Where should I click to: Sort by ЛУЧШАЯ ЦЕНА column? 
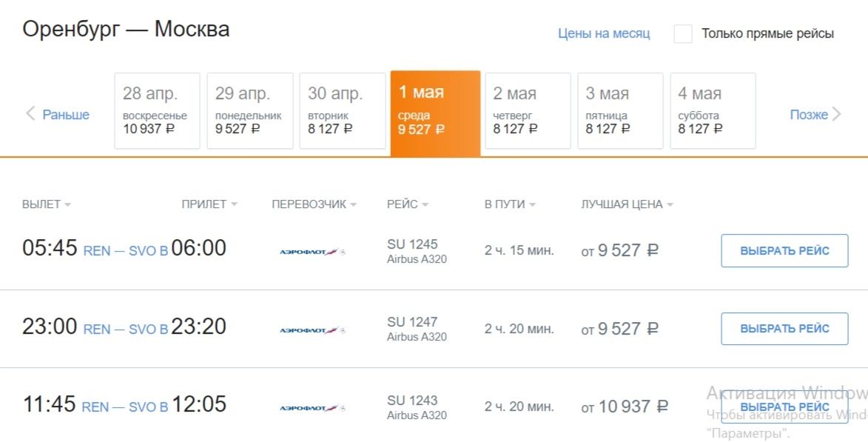click(627, 204)
